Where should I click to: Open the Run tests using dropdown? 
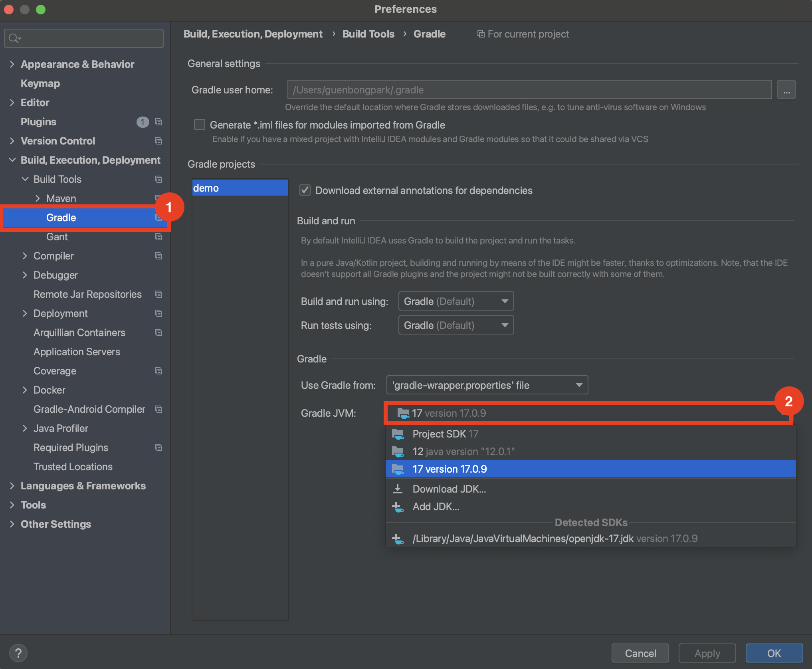456,325
